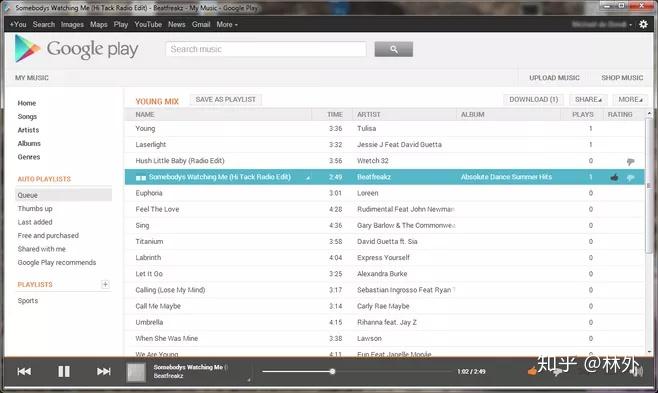
Task: Expand the More menu in Google bar
Action: coord(227,24)
